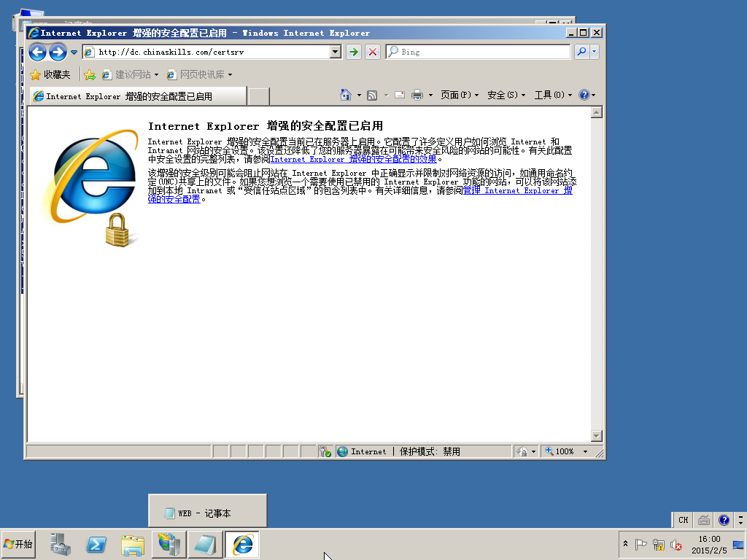747x560 pixels.
Task: Click the Internet Explorer taskbar icon
Action: pos(242,544)
